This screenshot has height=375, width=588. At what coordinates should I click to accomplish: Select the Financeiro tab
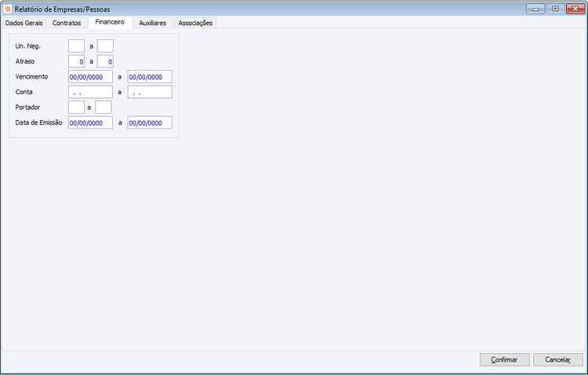110,22
